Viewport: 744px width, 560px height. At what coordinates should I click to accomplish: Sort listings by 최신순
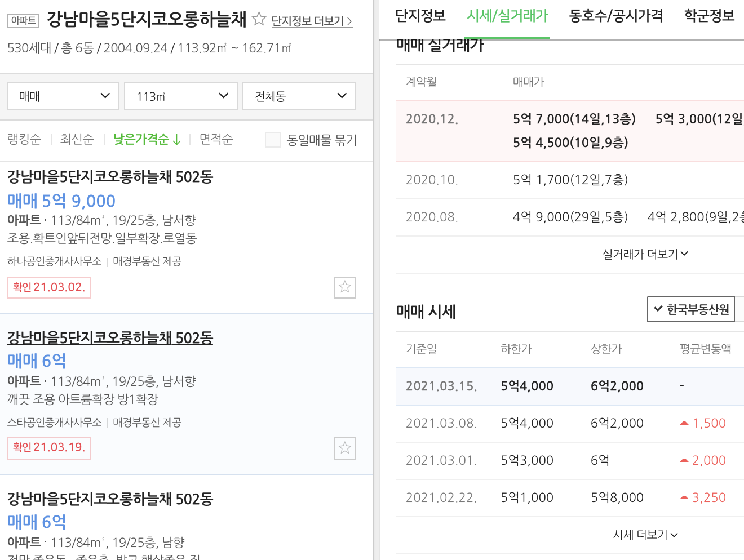tap(77, 139)
